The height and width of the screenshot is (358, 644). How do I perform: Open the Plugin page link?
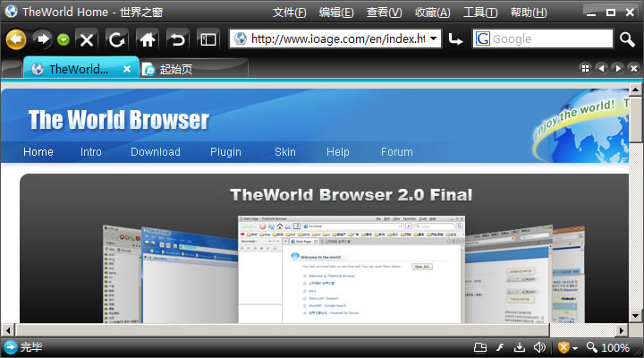(225, 152)
